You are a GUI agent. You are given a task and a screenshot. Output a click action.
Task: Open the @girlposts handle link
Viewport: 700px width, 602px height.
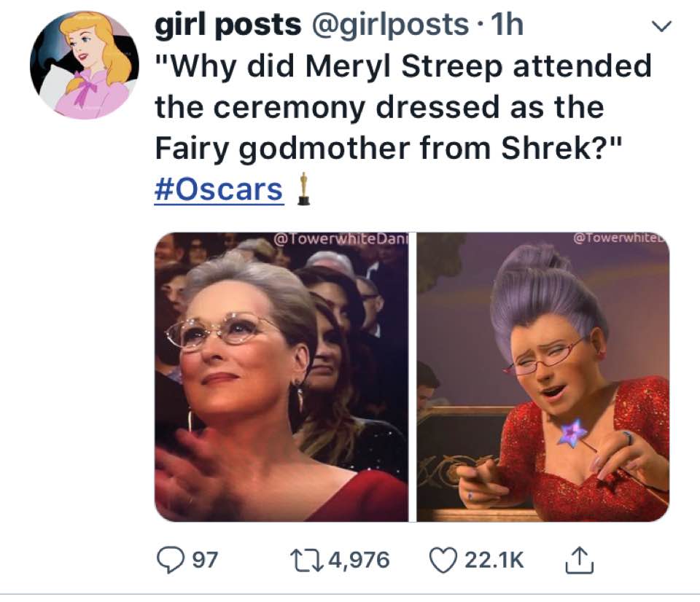389,25
